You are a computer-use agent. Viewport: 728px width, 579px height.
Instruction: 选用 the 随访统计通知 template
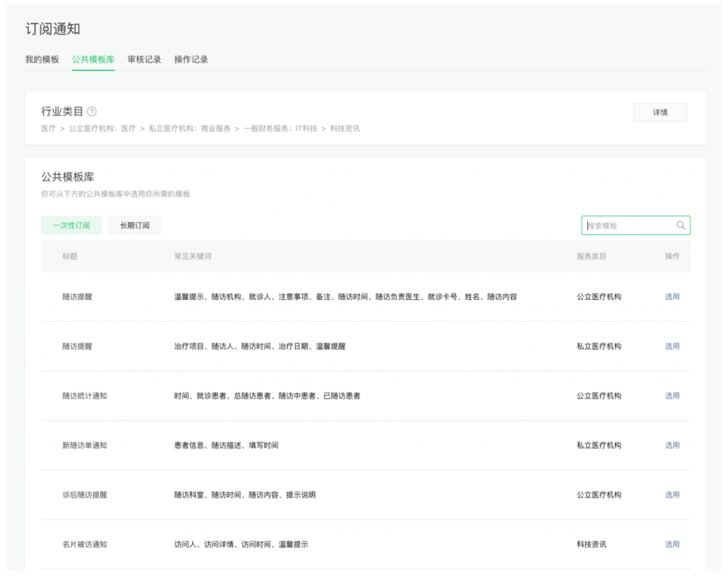pyautogui.click(x=672, y=396)
